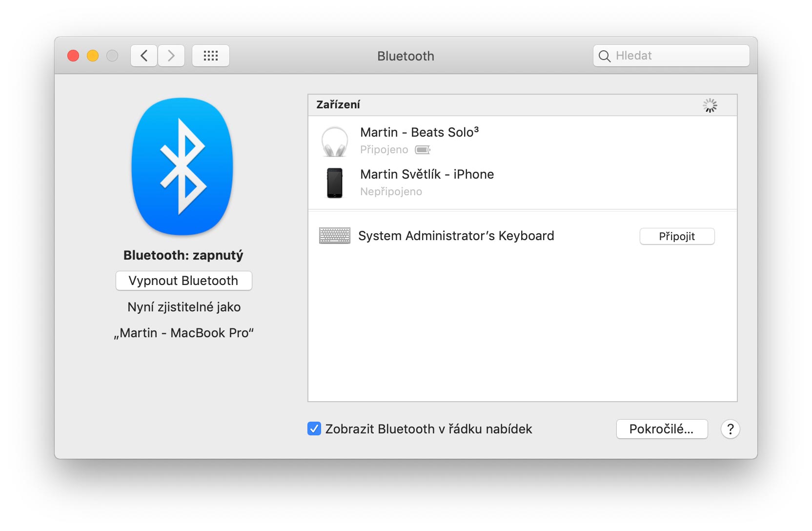Go forward with the right chevron button
Viewport: 812px width, 531px height.
point(171,56)
